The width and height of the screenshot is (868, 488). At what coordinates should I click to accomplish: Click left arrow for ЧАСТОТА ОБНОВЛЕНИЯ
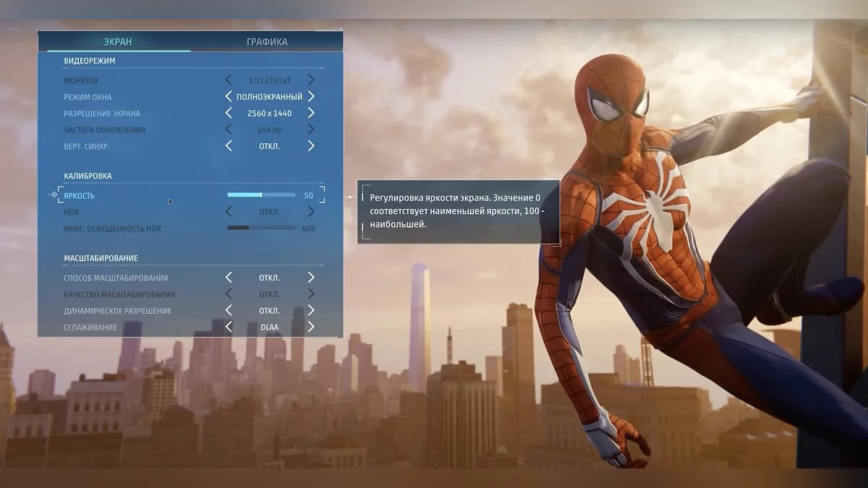coord(229,129)
